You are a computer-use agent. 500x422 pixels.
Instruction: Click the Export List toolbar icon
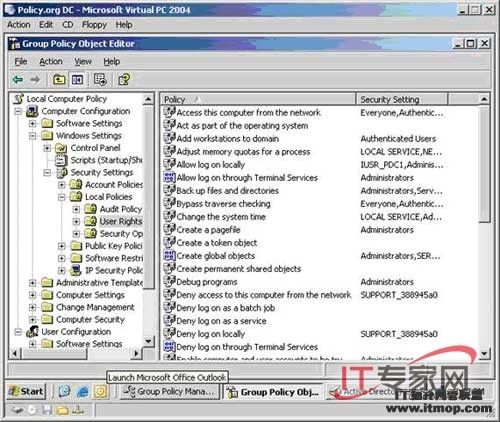tap(100, 79)
